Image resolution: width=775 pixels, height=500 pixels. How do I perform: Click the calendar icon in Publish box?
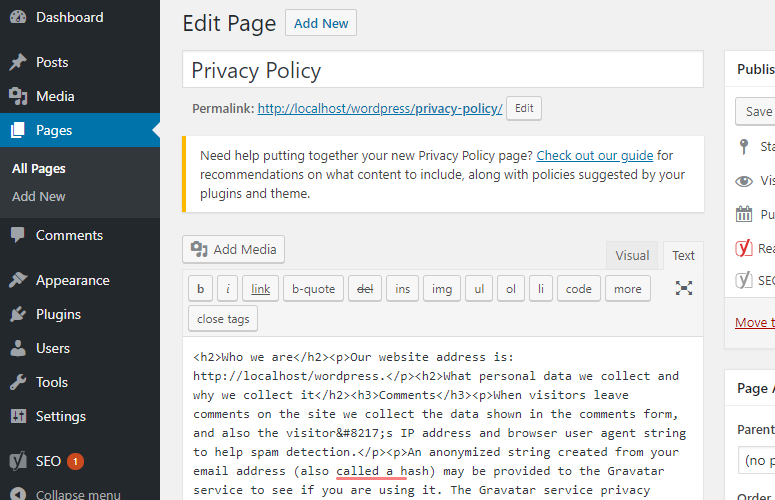[744, 214]
